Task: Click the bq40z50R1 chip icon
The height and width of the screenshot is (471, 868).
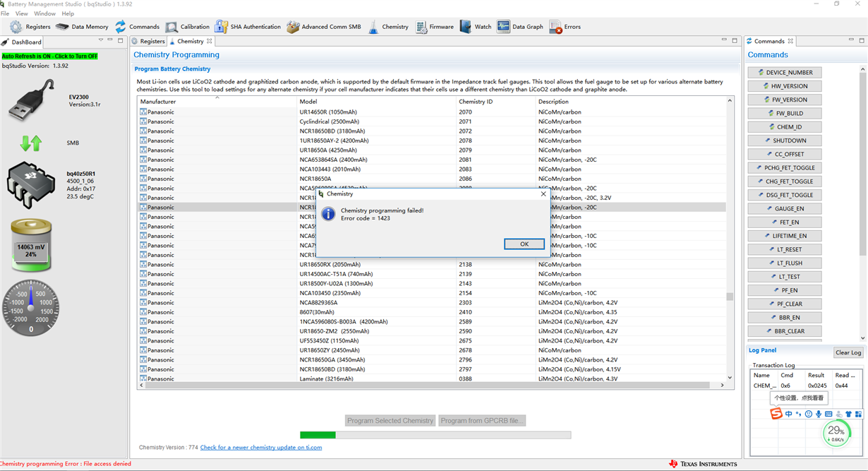Action: click(31, 185)
